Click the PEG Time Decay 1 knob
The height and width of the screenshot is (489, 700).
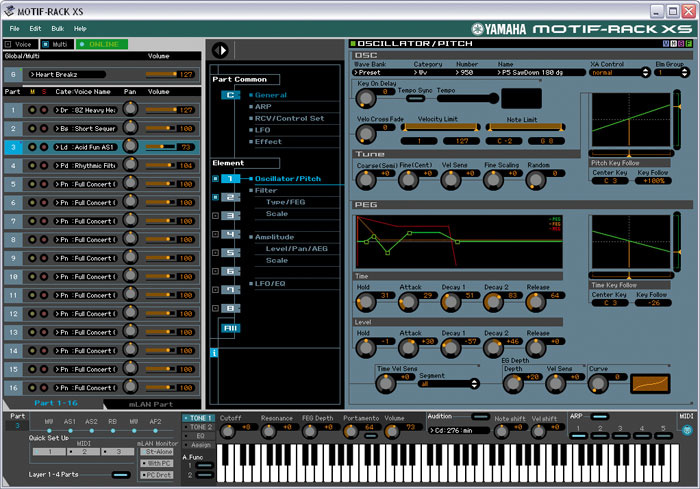tap(450, 302)
